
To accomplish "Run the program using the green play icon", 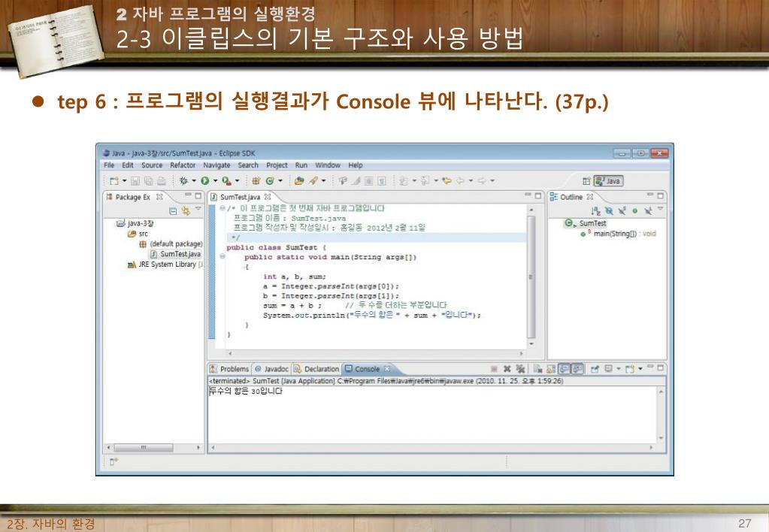I will [205, 181].
